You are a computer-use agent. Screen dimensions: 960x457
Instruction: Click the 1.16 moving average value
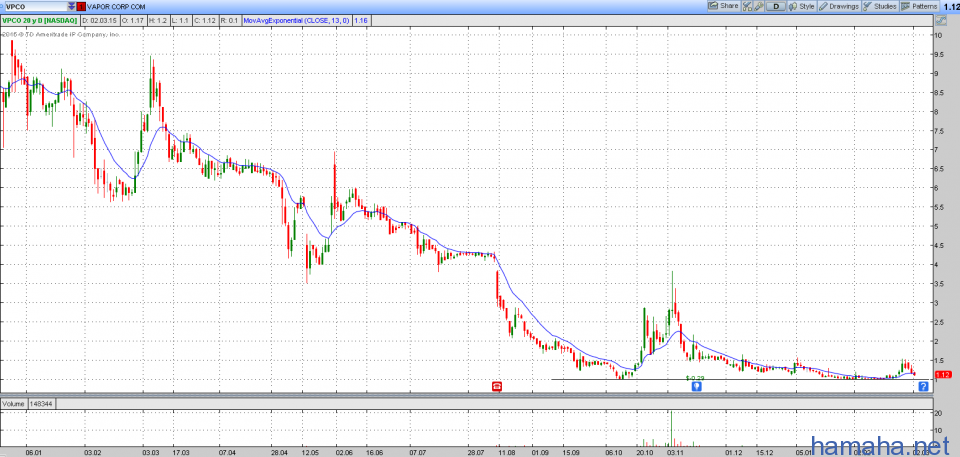pos(360,20)
